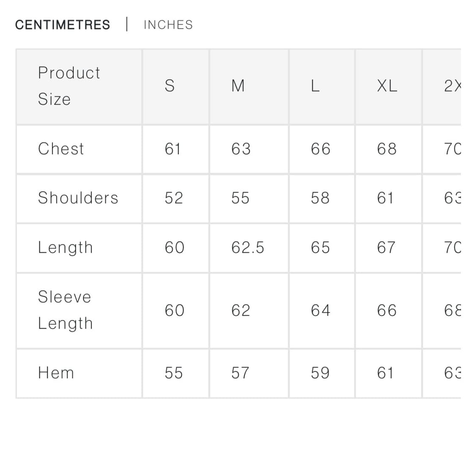Click the Hem value 59 for size L
This screenshot has height=453, width=476.
point(319,373)
